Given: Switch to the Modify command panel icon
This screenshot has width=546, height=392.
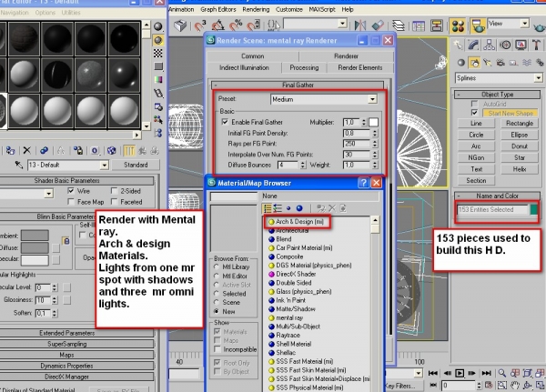Looking at the screenshot, I should pyautogui.click(x=474, y=45).
